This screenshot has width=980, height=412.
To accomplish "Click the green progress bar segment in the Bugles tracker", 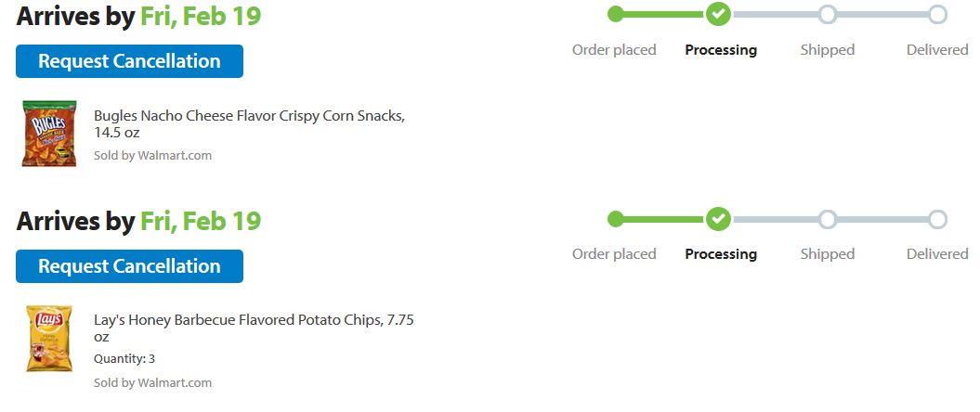I will (x=663, y=14).
